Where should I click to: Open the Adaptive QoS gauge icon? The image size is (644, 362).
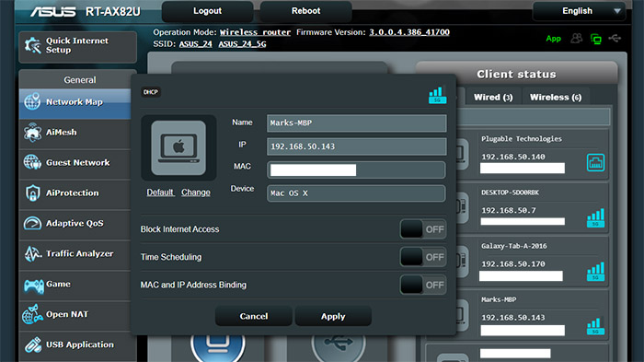32,223
